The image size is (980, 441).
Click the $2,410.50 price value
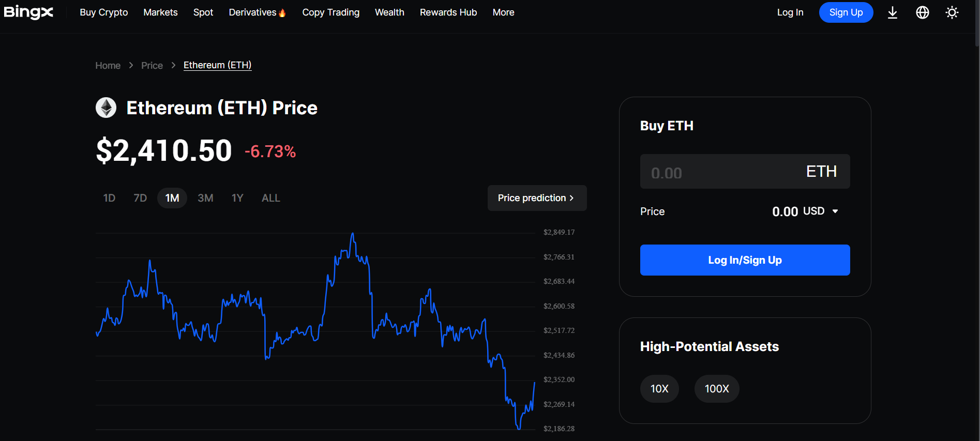[x=164, y=151]
